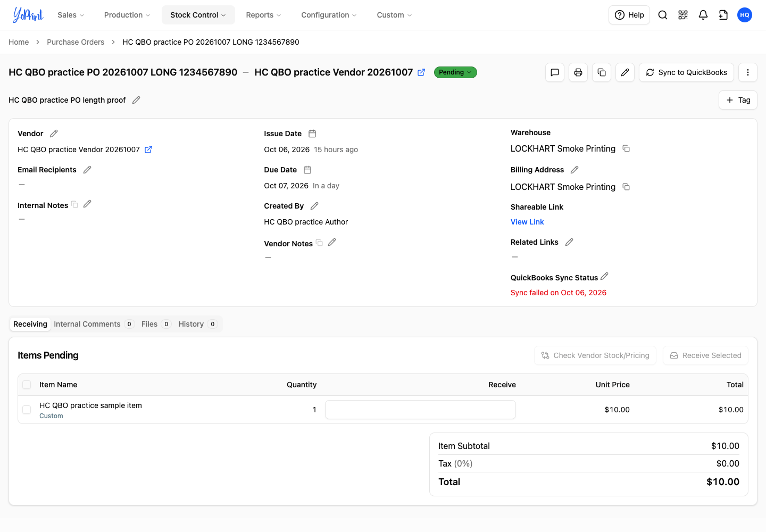Duplicate the purchase order with copy icon
Screen dimensions: 766x532
[x=602, y=72]
